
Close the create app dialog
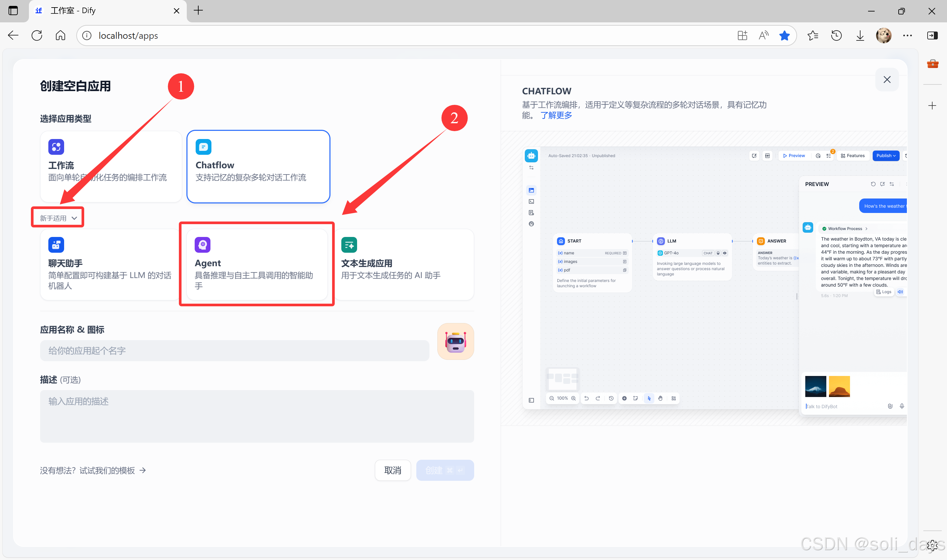pos(887,80)
